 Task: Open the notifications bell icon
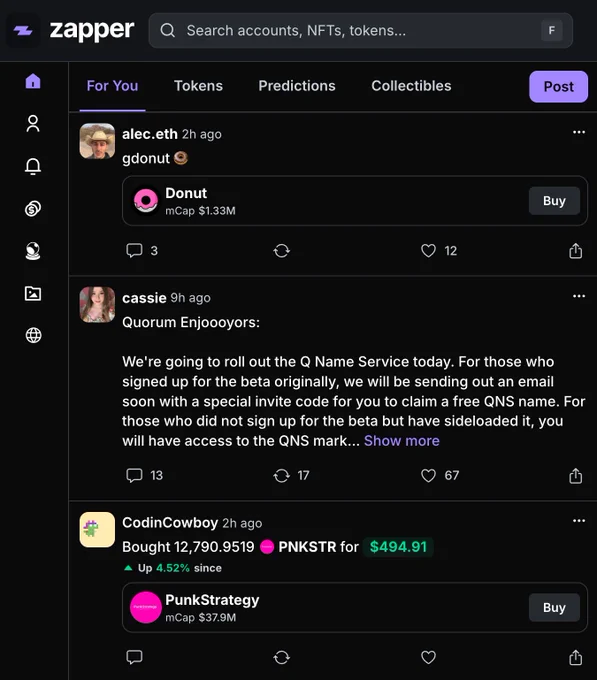pyautogui.click(x=33, y=166)
